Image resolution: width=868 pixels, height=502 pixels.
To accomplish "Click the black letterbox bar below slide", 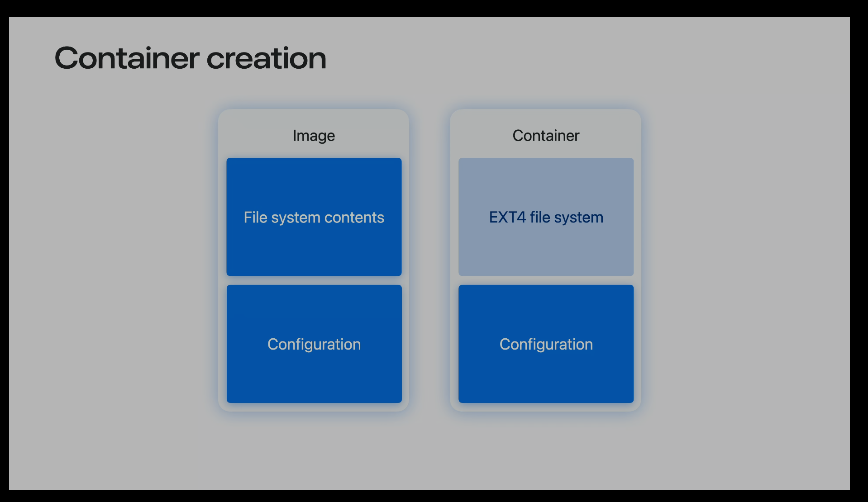I will pos(434,496).
